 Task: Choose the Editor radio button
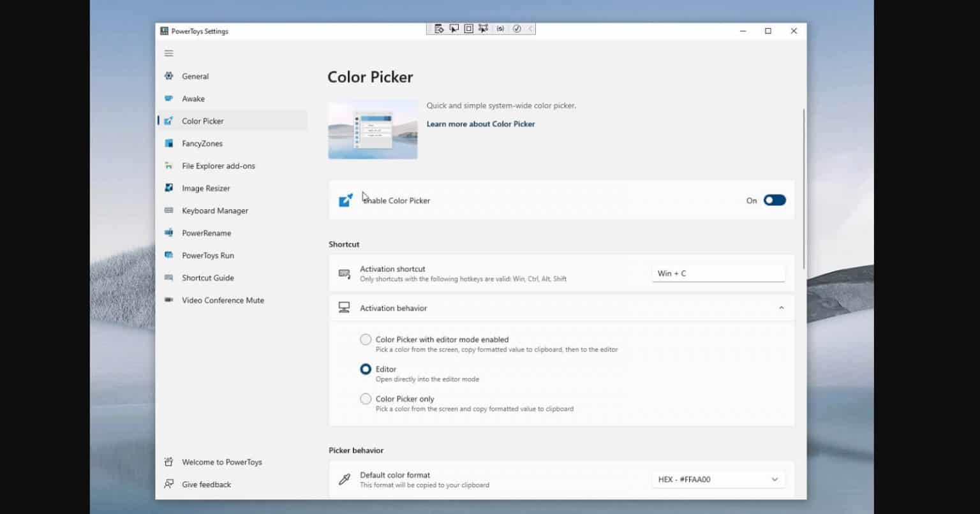point(366,369)
